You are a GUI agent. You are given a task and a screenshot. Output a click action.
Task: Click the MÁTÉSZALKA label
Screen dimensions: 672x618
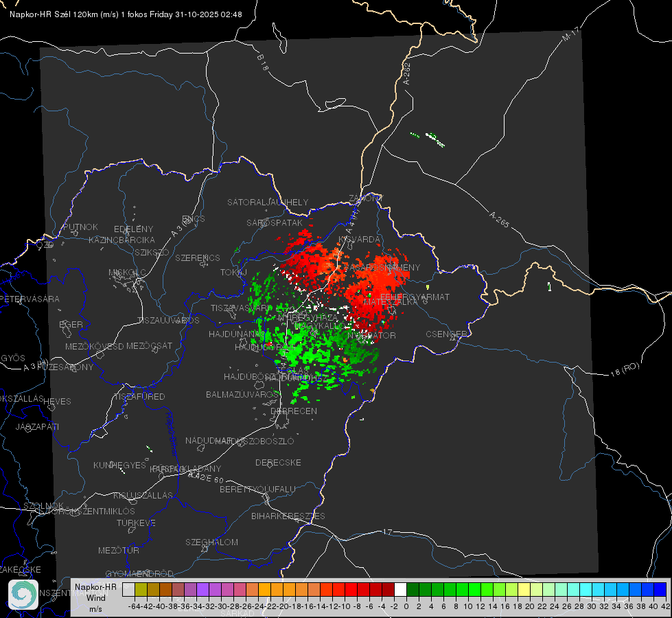click(x=391, y=302)
